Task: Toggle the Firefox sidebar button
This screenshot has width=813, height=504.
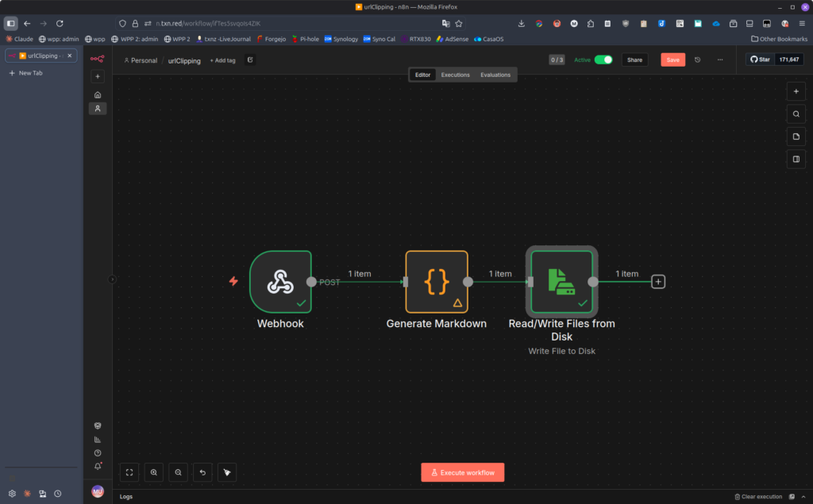Action: pos(11,23)
